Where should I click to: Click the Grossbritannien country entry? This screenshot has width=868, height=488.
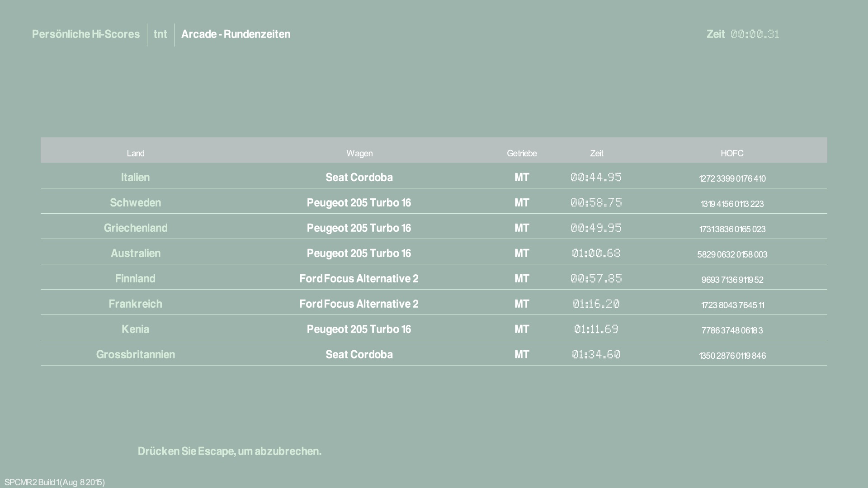(135, 354)
